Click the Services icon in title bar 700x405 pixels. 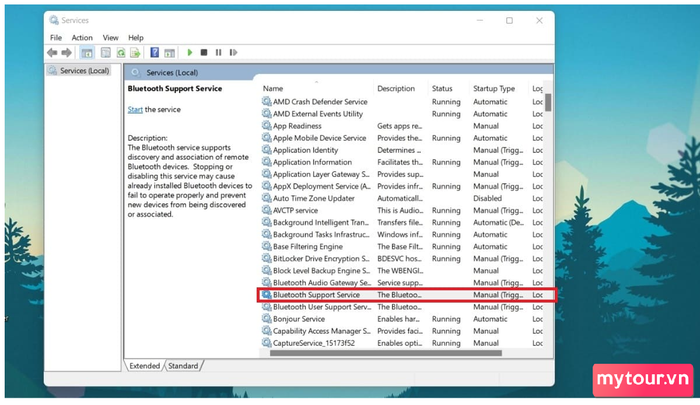coord(54,20)
